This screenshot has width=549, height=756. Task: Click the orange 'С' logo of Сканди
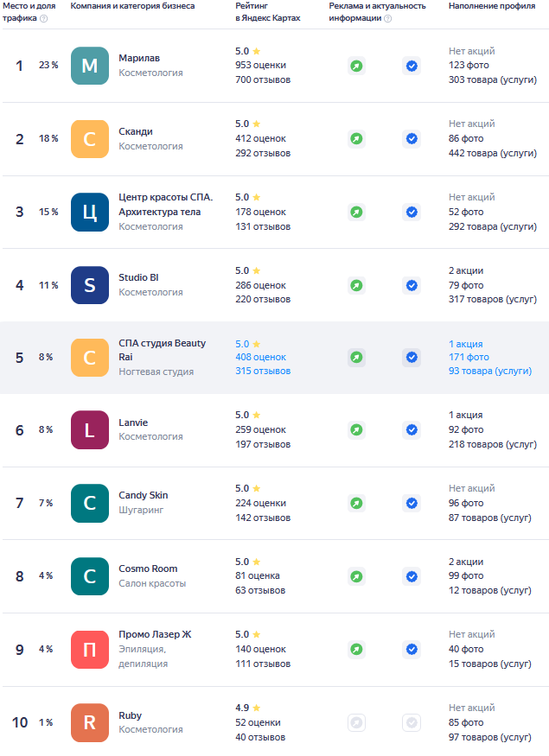(90, 139)
